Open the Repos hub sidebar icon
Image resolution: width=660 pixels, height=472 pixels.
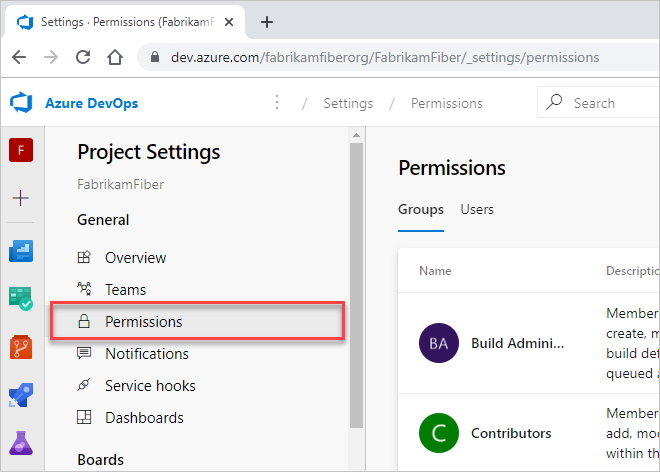(x=21, y=347)
